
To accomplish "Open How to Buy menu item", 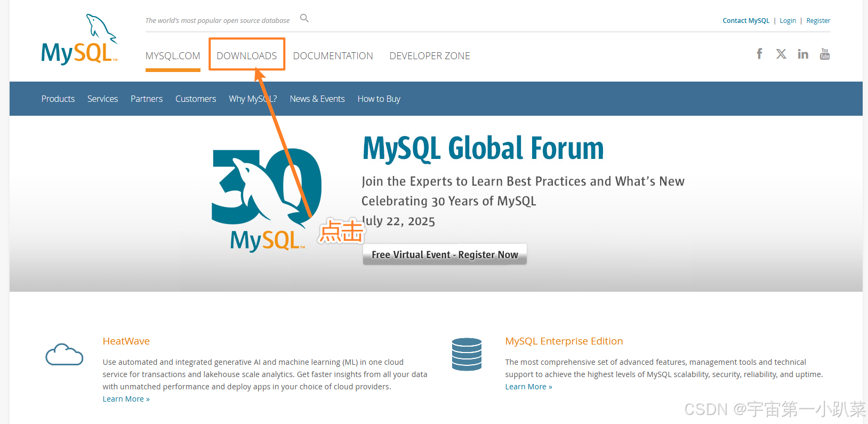I will (x=379, y=99).
